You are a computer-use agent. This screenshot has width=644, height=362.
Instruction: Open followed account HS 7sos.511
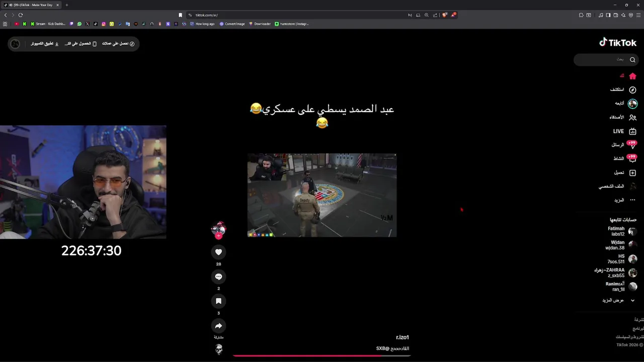point(622,259)
